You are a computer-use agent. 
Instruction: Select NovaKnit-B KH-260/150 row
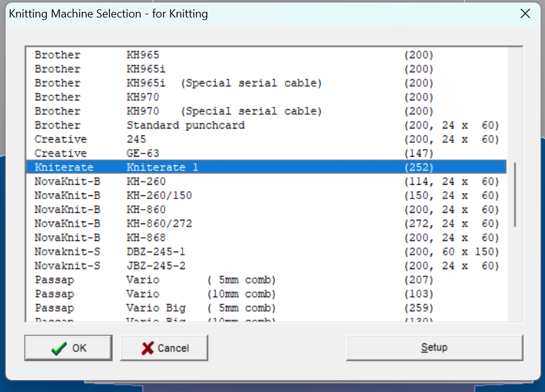point(267,195)
